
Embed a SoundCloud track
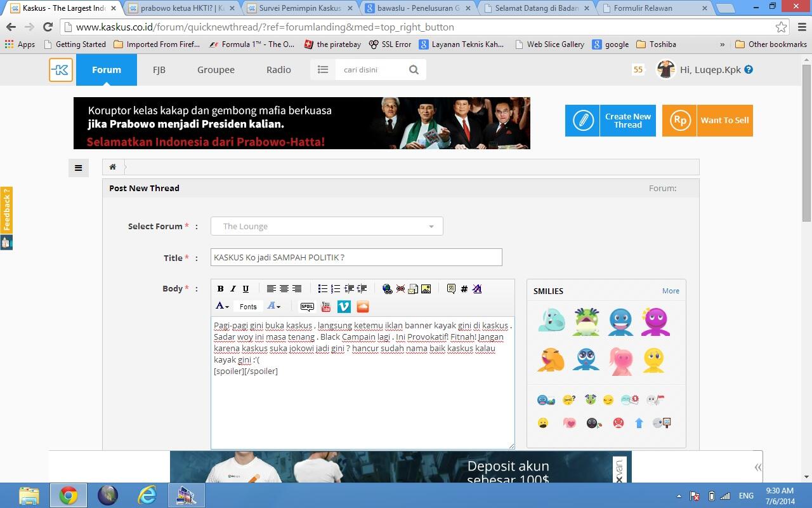pos(362,307)
